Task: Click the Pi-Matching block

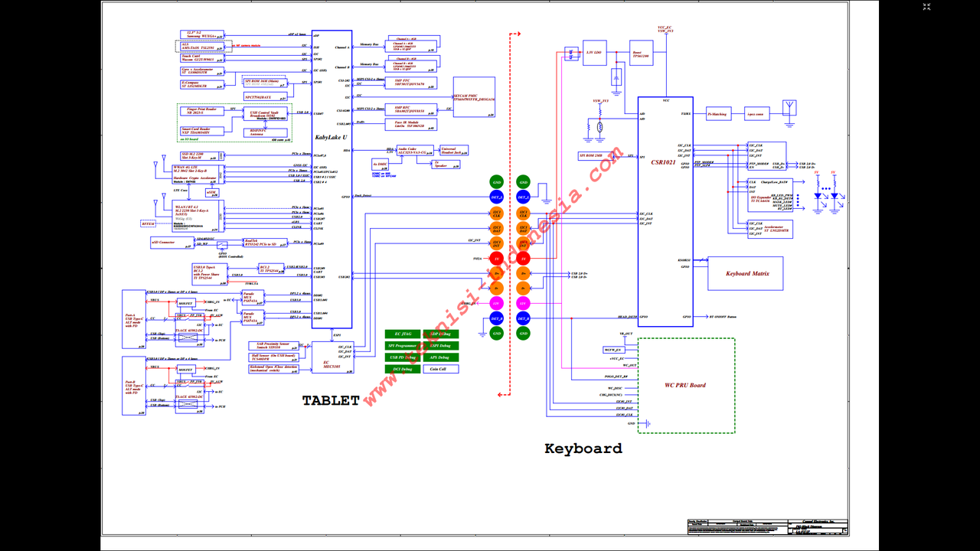Action: (x=717, y=114)
